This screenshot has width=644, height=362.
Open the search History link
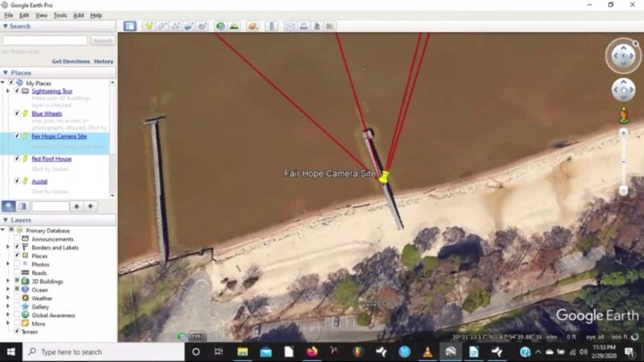pyautogui.click(x=104, y=61)
